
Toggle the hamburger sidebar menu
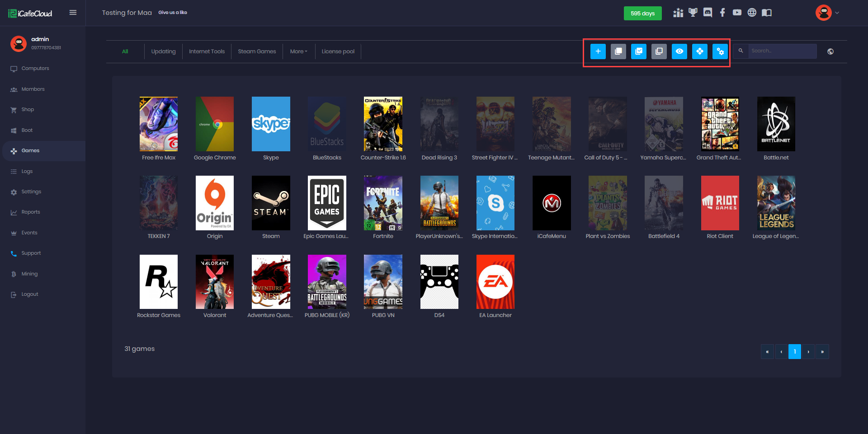pos(73,13)
